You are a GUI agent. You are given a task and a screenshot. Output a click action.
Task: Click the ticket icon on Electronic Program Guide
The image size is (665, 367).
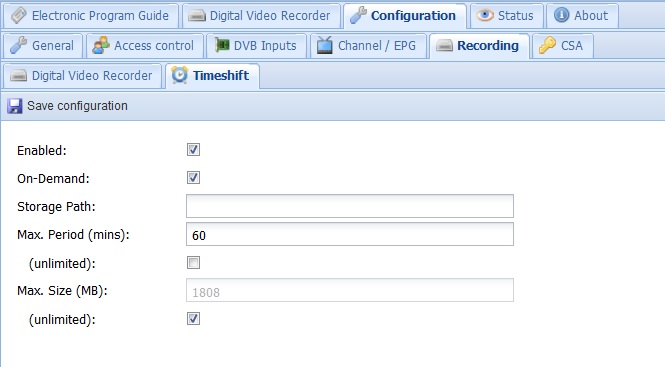point(19,16)
